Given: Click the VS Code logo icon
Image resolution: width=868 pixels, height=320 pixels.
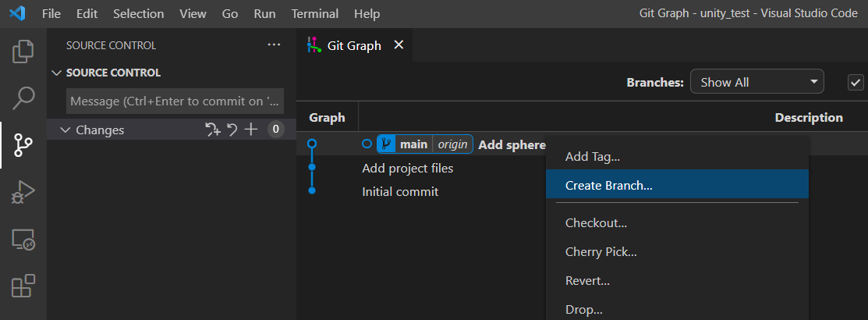Looking at the screenshot, I should [x=17, y=13].
